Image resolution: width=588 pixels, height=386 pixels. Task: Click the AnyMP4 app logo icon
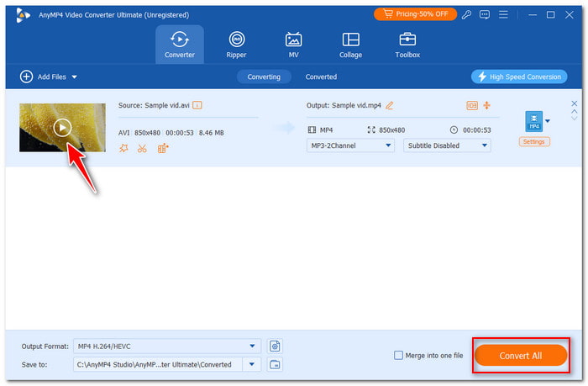[x=23, y=15]
